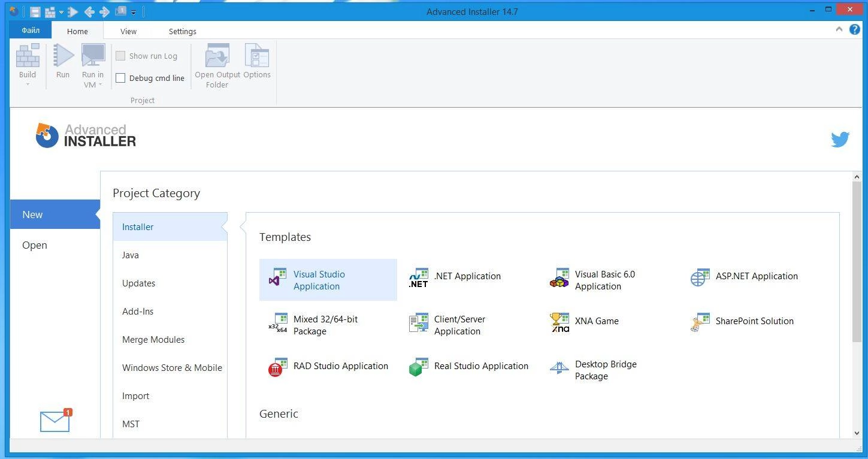This screenshot has height=459, width=868.
Task: Select the Import project category
Action: (x=170, y=395)
